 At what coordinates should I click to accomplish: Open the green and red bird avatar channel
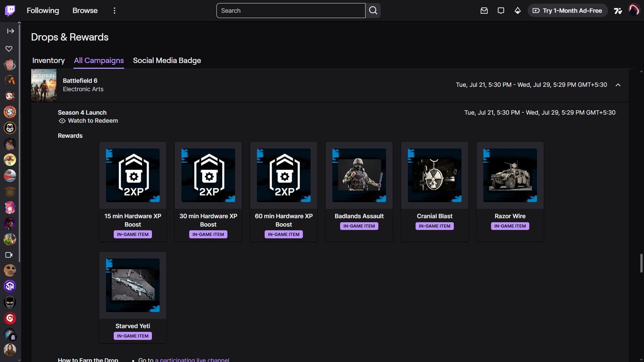click(x=10, y=160)
